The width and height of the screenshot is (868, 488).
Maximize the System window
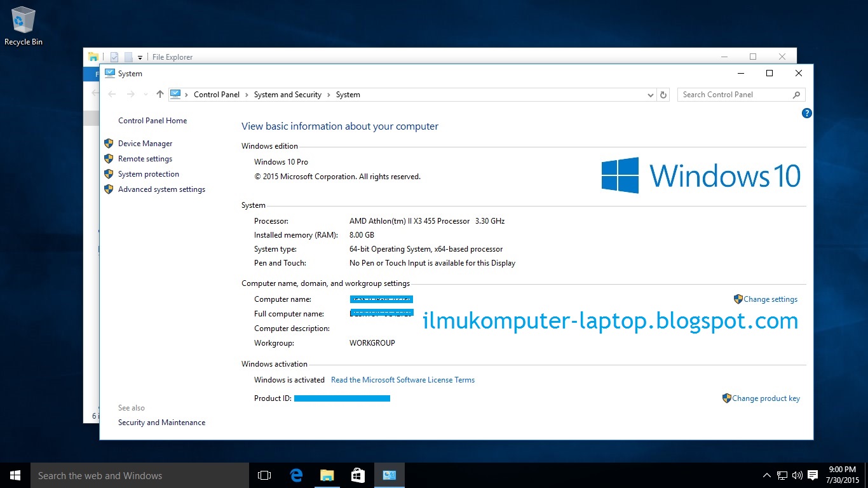[770, 73]
